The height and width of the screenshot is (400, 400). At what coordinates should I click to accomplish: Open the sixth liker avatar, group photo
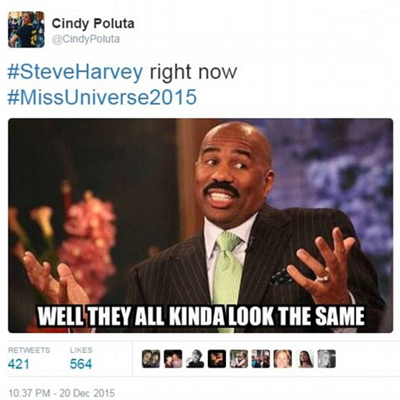(x=261, y=359)
